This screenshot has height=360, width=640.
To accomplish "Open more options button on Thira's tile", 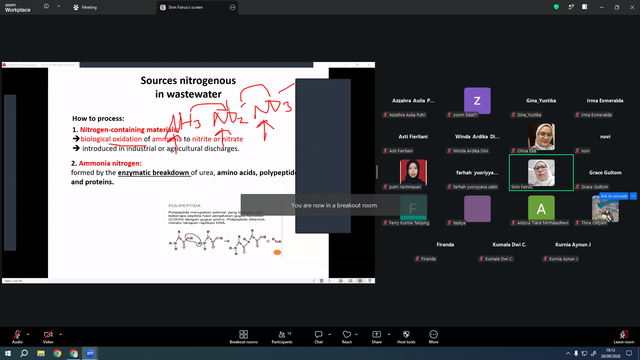I will pos(633,196).
